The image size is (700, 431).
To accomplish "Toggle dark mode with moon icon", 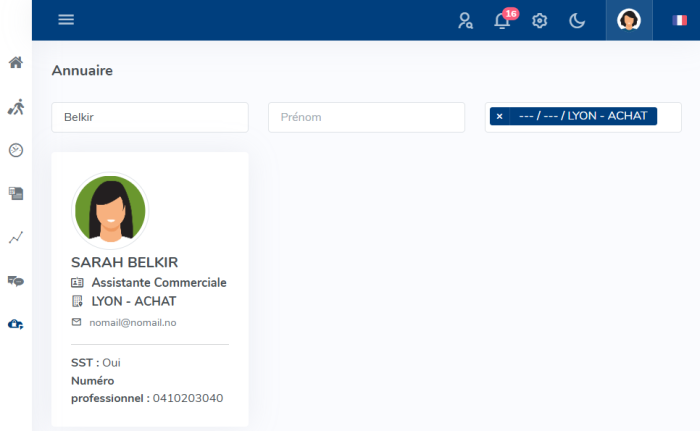I will pyautogui.click(x=577, y=20).
